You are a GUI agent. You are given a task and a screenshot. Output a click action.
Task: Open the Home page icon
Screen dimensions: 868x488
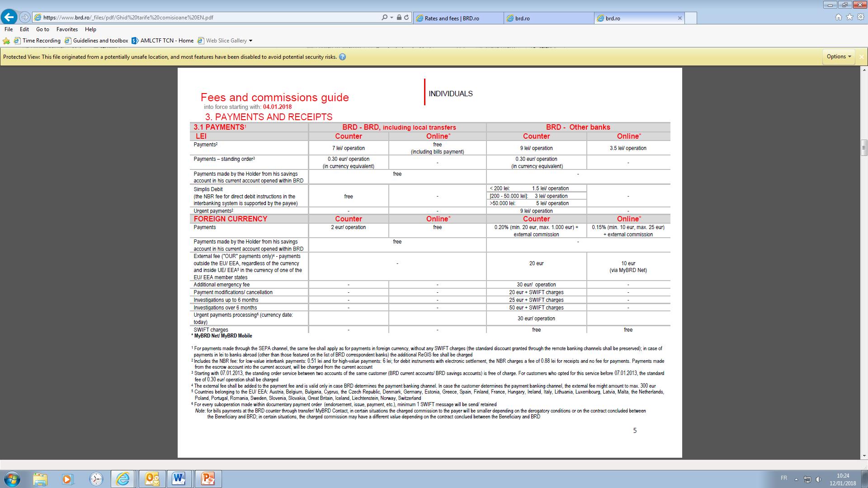tap(839, 17)
